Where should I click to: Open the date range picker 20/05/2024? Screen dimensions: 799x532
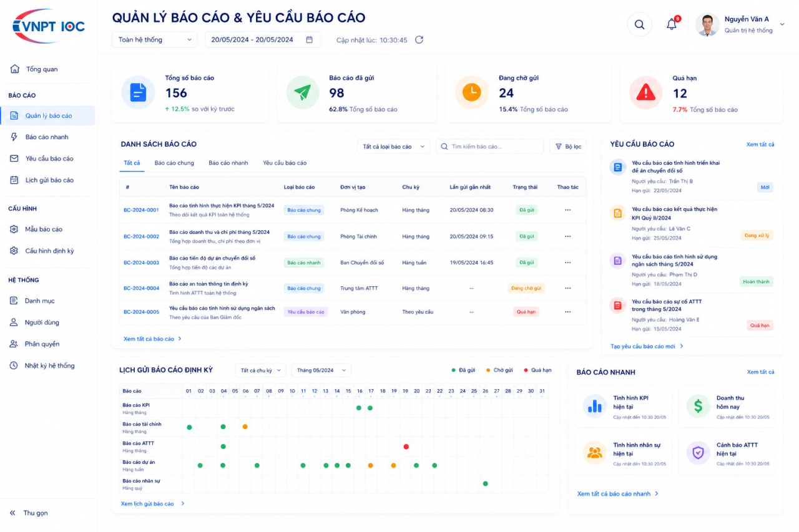[x=263, y=40]
